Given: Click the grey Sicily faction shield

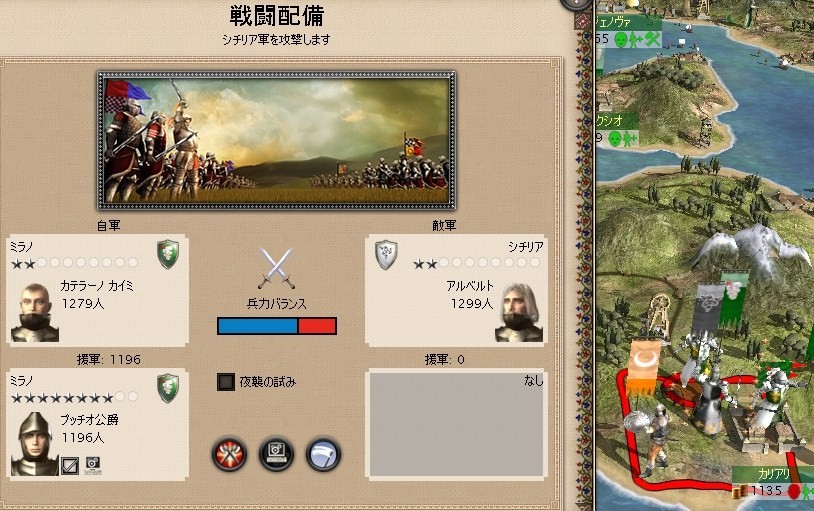Looking at the screenshot, I should [386, 254].
